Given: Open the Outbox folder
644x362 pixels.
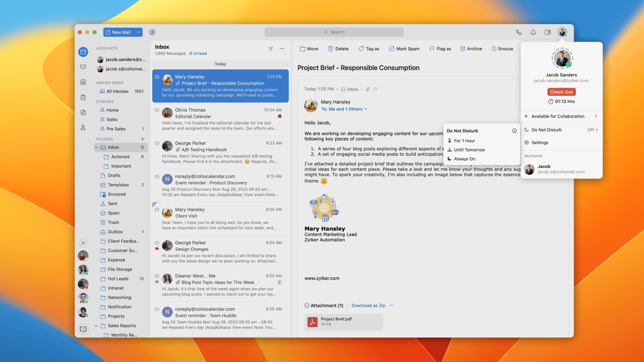Looking at the screenshot, I should point(121,232).
